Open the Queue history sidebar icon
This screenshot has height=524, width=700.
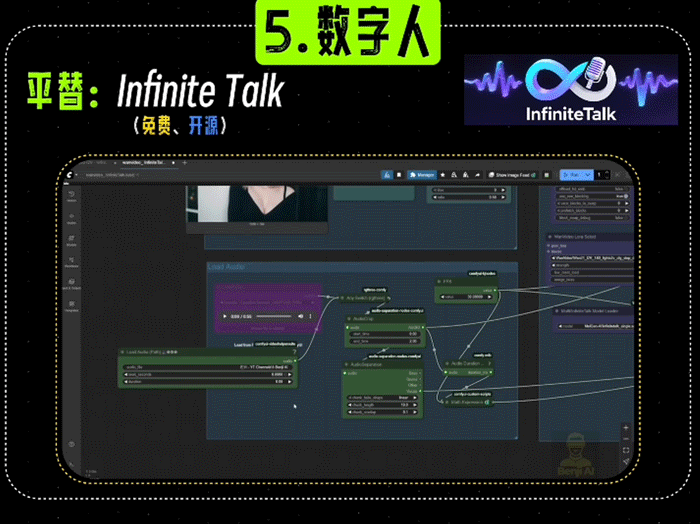pos(71,195)
